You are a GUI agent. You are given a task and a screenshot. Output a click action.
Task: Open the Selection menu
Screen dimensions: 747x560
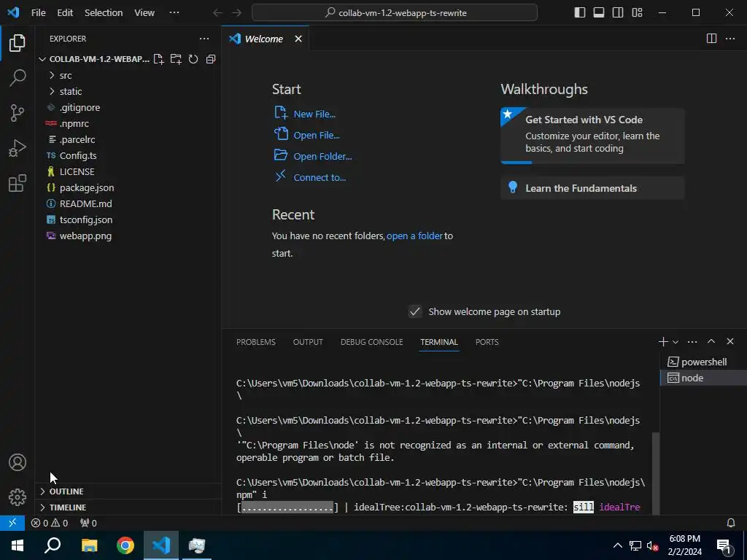click(104, 13)
